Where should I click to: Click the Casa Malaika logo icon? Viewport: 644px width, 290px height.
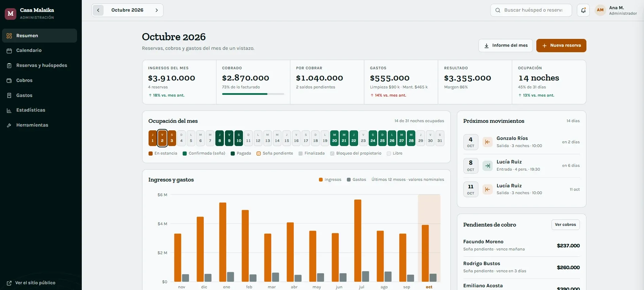tap(11, 14)
